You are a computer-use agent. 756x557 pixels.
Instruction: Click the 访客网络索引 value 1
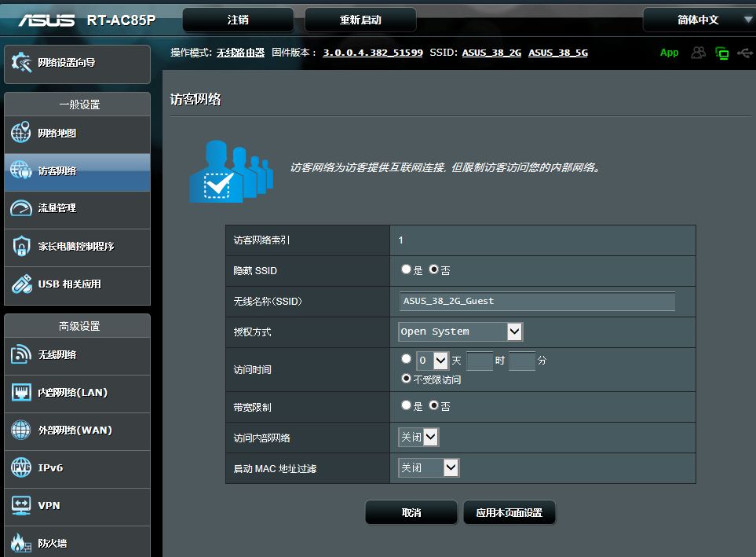coord(400,240)
